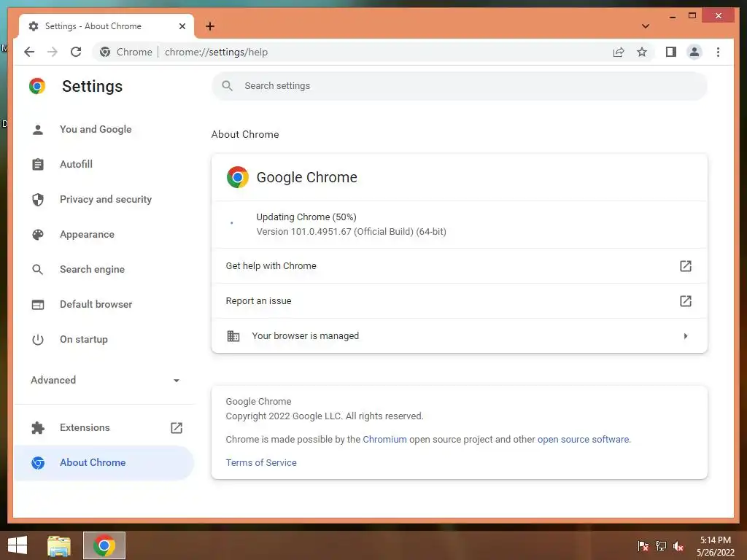747x560 pixels.
Task: Click the building icon on managed row
Action: (233, 335)
